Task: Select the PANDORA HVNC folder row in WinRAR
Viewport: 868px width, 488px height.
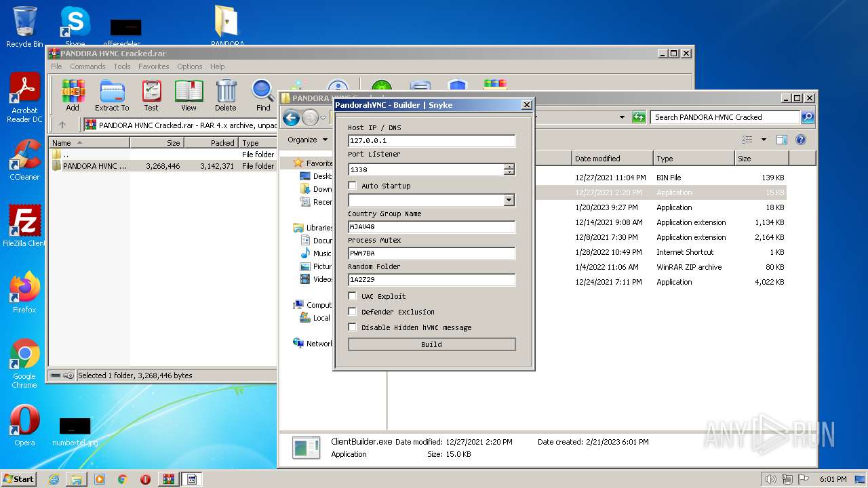Action: pyautogui.click(x=163, y=166)
